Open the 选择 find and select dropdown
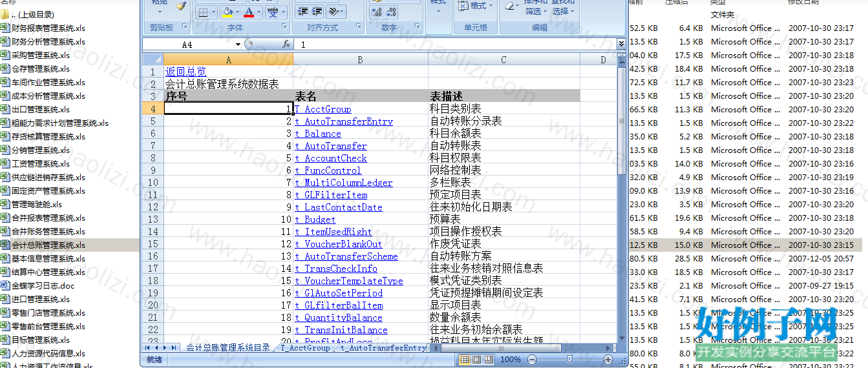 click(x=564, y=11)
